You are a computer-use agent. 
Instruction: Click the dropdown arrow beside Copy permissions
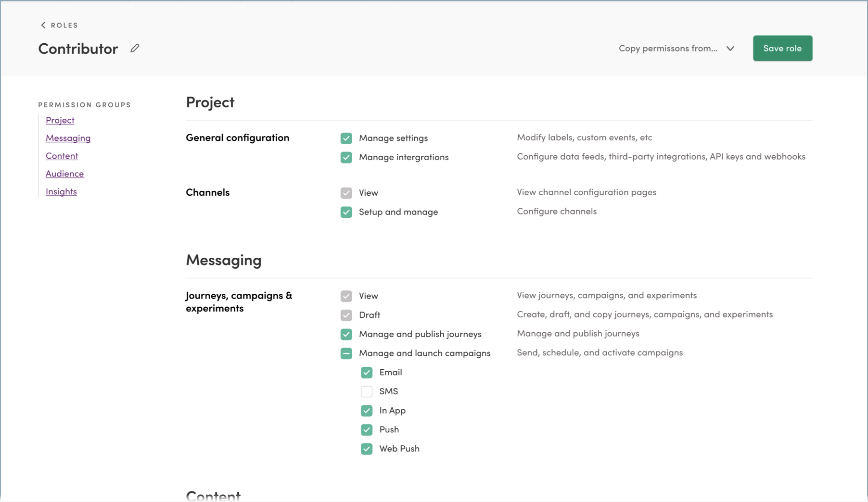click(730, 49)
